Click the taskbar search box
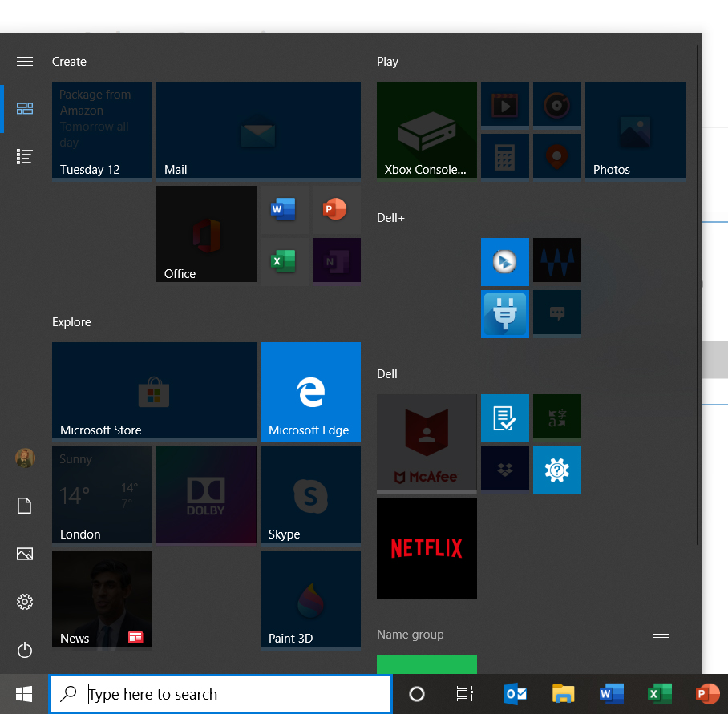Screen dimensions: 728x714 click(220, 694)
